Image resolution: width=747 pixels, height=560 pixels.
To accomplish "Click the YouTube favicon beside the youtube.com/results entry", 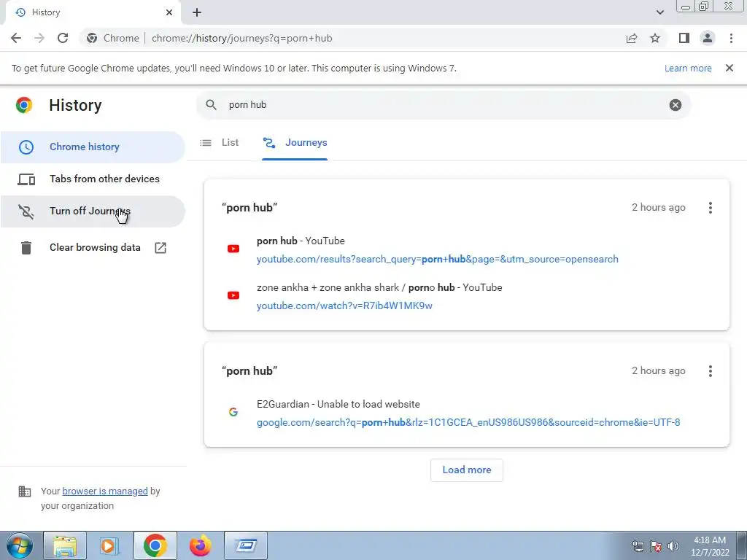I will pos(233,249).
